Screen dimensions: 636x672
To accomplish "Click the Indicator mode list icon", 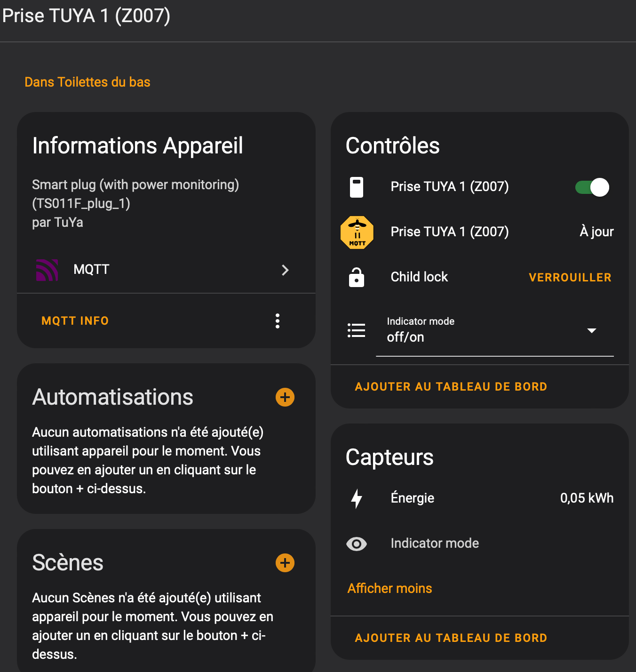I will [x=356, y=330].
